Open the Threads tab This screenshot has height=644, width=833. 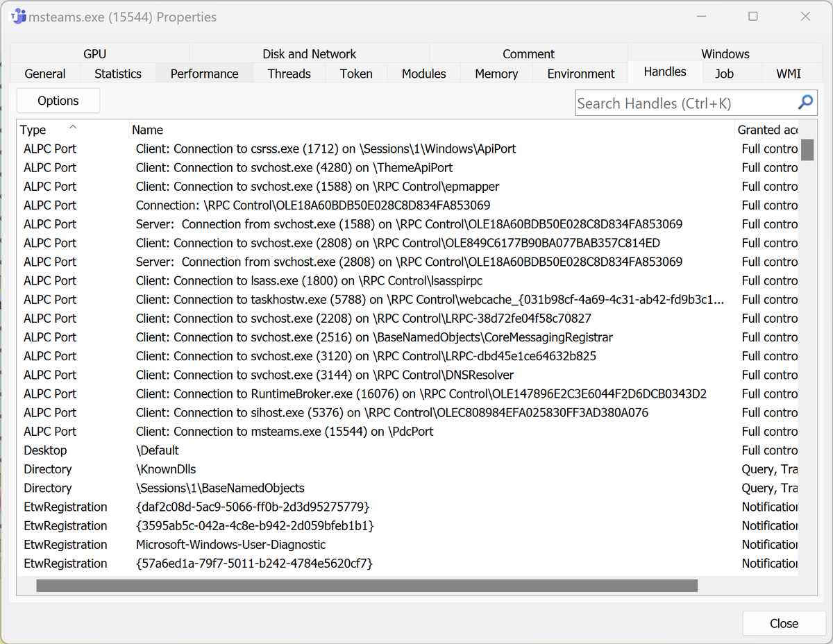pos(289,74)
